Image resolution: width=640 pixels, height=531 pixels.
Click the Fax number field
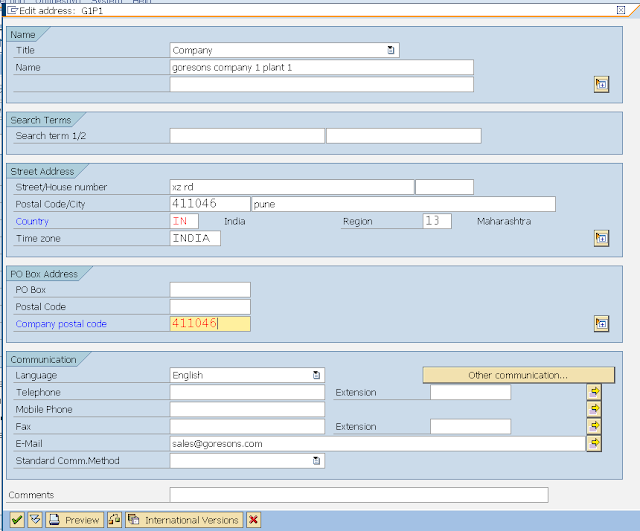(x=247, y=427)
